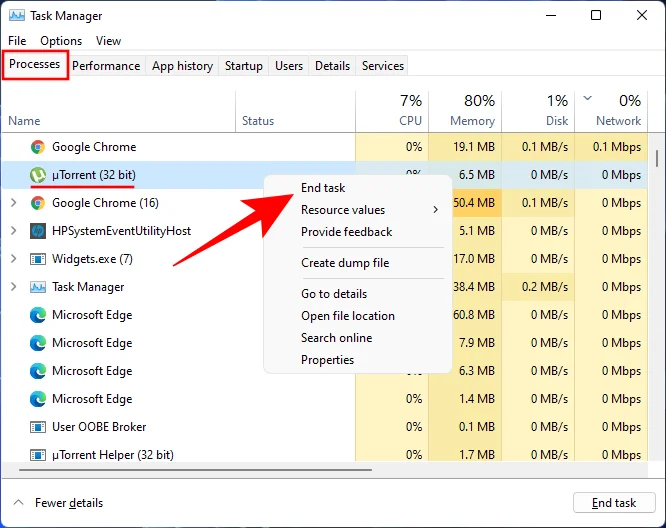
Task: Click the µTorrent Helper (32 bit) icon
Action: point(38,455)
